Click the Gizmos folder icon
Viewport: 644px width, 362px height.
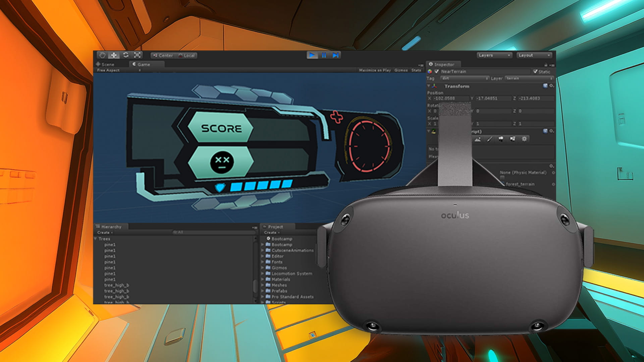268,267
